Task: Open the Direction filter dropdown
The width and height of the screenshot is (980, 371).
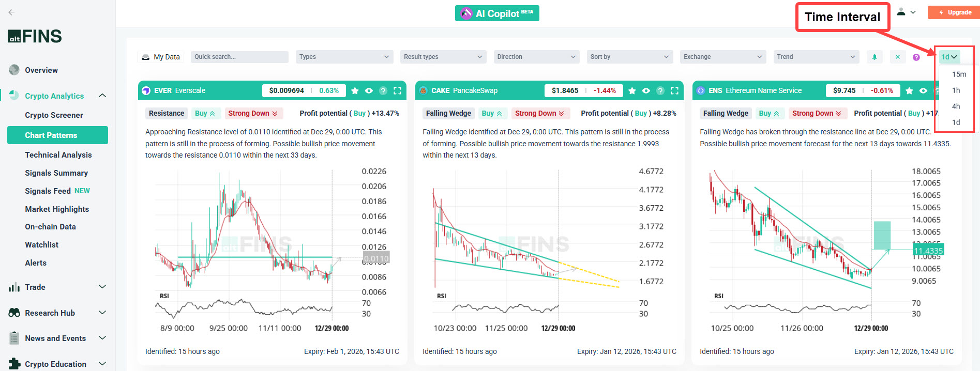Action: coord(536,57)
